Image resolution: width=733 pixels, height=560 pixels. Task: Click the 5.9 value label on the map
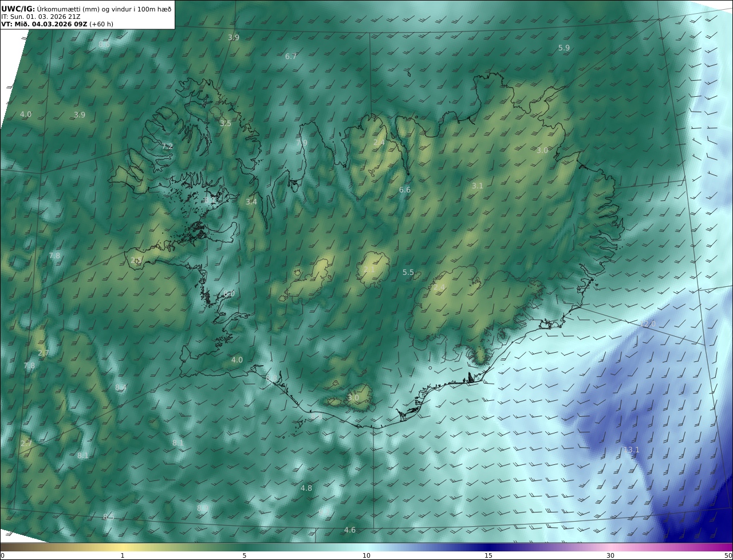pos(564,48)
